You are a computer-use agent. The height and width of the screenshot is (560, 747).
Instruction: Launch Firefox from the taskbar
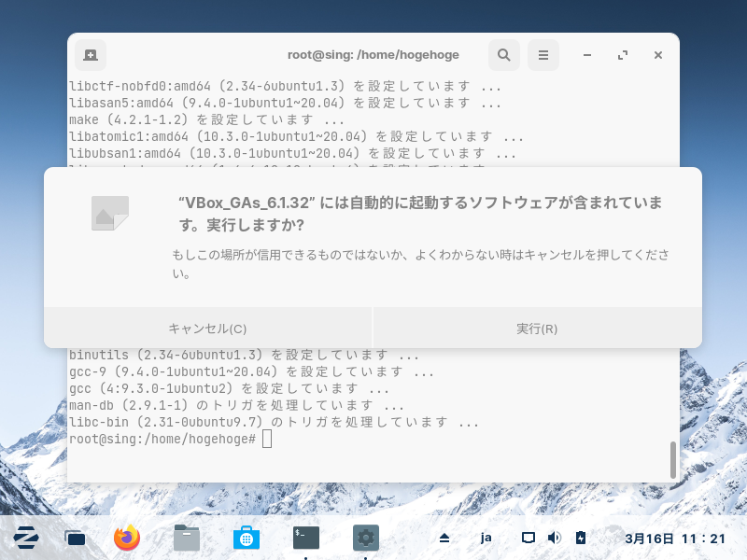coord(127,539)
